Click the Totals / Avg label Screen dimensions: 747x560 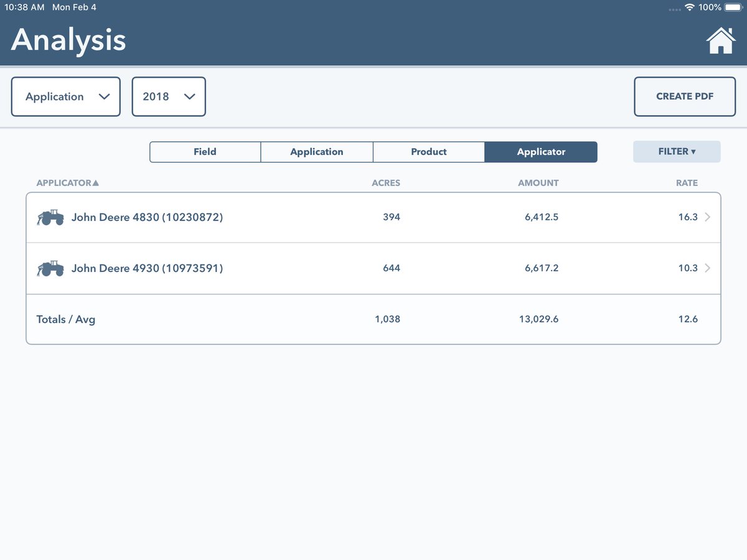tap(66, 319)
